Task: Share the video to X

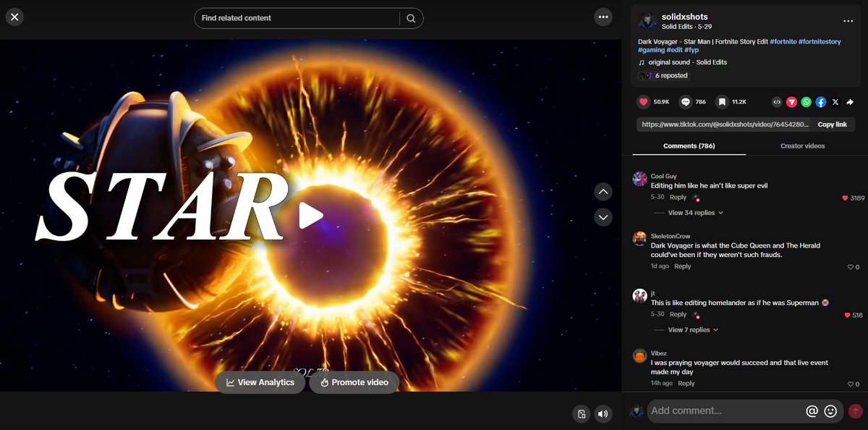Action: 835,102
